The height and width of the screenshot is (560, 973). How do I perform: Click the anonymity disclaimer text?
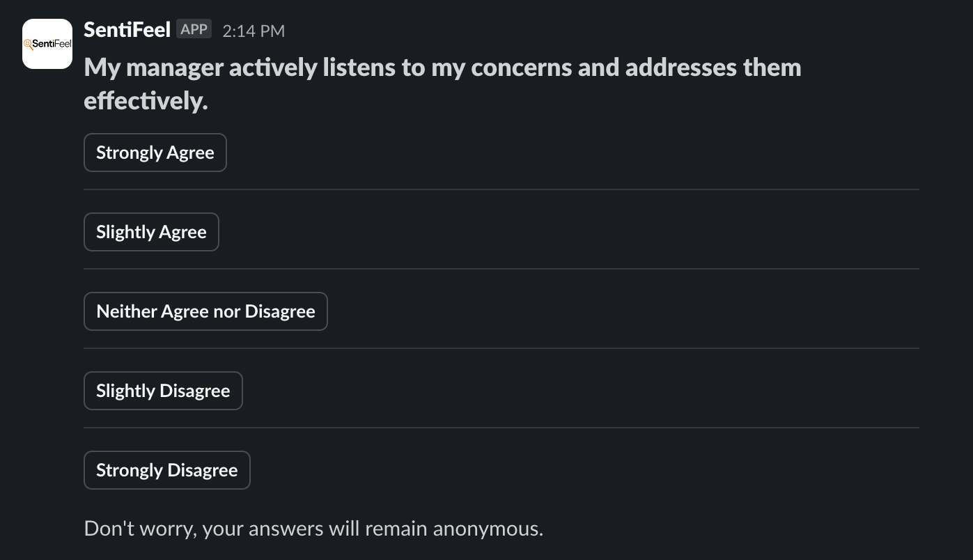[313, 528]
